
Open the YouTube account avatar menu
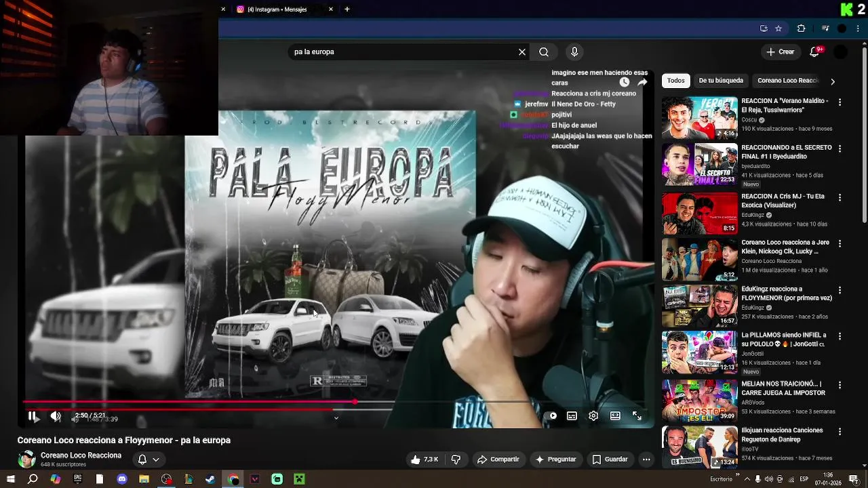pyautogui.click(x=840, y=52)
